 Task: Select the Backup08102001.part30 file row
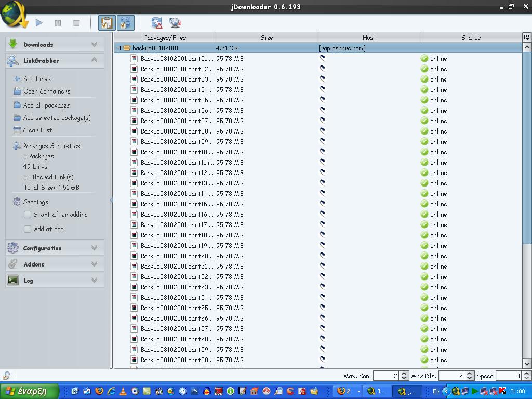click(x=318, y=360)
